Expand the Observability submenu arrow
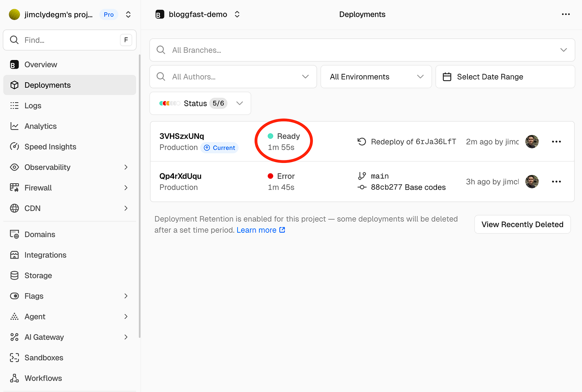 click(x=126, y=167)
